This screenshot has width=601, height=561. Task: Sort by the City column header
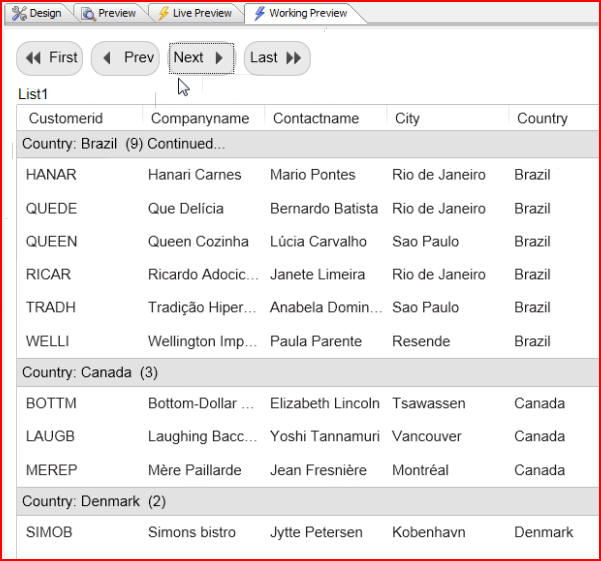[x=407, y=118]
